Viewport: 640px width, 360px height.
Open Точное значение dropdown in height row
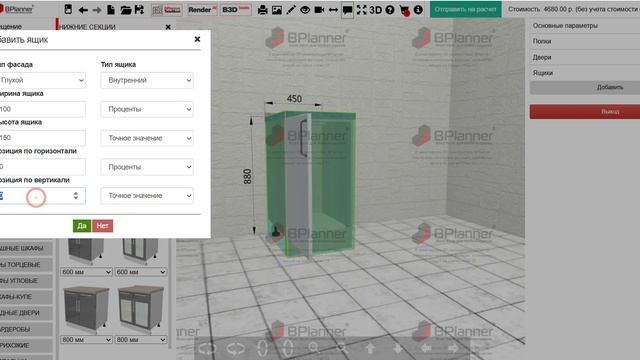tap(147, 138)
